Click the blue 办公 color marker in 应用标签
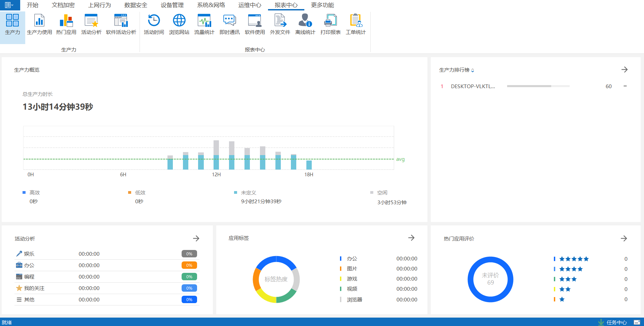Screen dimensions: 644x326 [340, 259]
